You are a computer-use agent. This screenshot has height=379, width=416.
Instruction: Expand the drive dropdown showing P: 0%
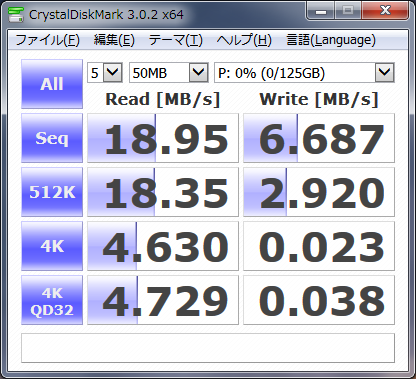(x=385, y=72)
